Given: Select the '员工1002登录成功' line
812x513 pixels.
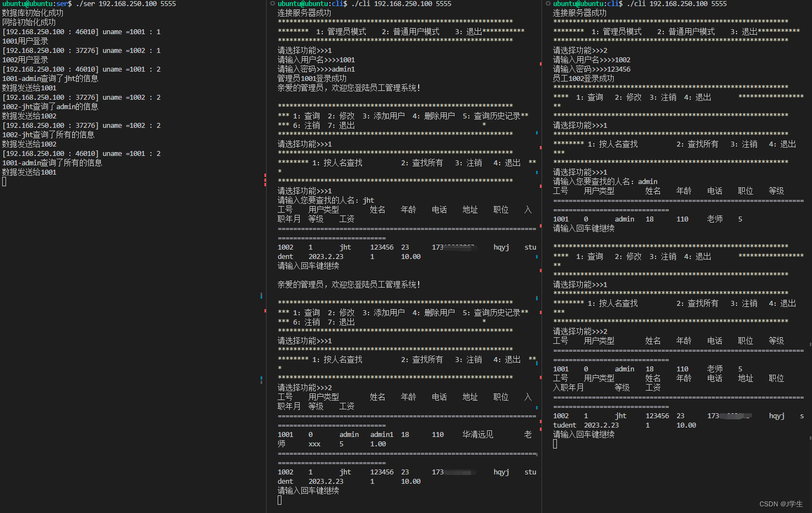Looking at the screenshot, I should click(x=583, y=79).
